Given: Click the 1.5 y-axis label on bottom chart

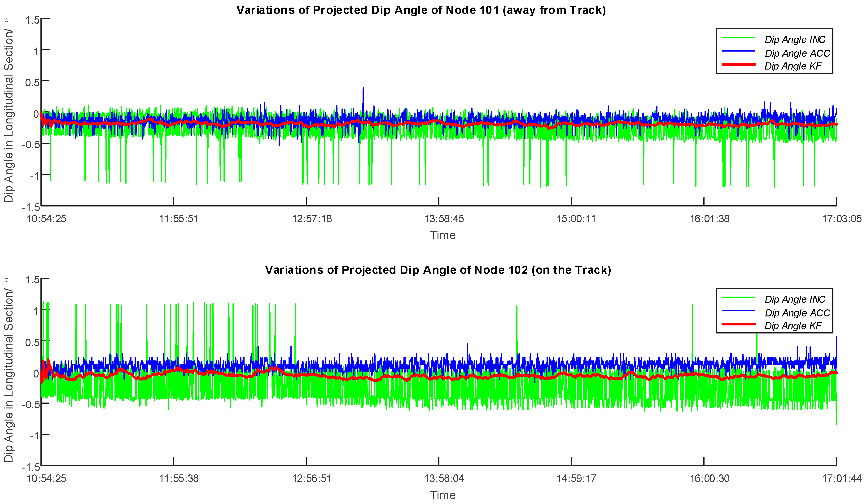Looking at the screenshot, I should click(x=33, y=280).
